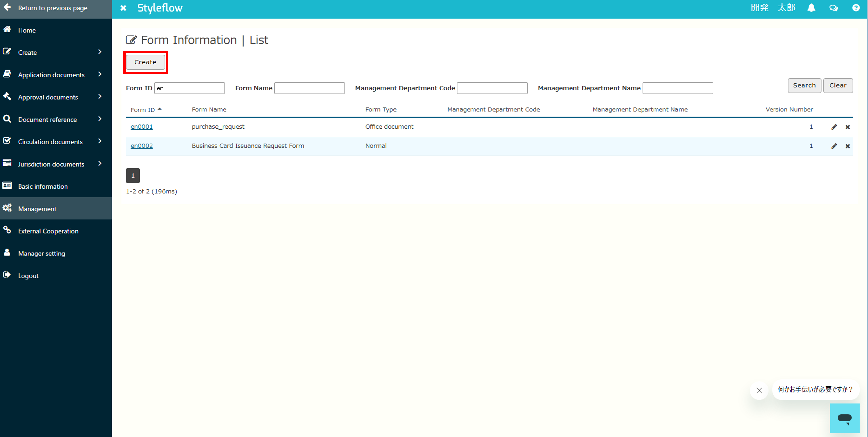Click the Logout exit icon
This screenshot has height=437, width=868.
pyautogui.click(x=7, y=275)
